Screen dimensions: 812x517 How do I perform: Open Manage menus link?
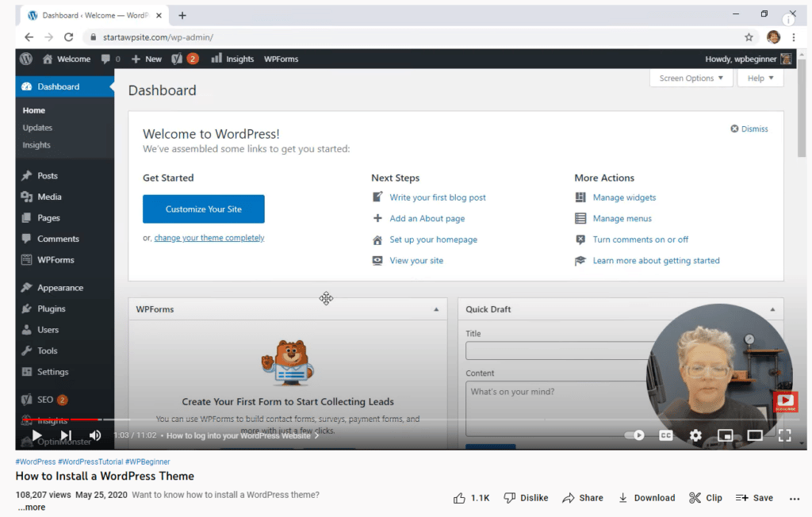(x=622, y=219)
